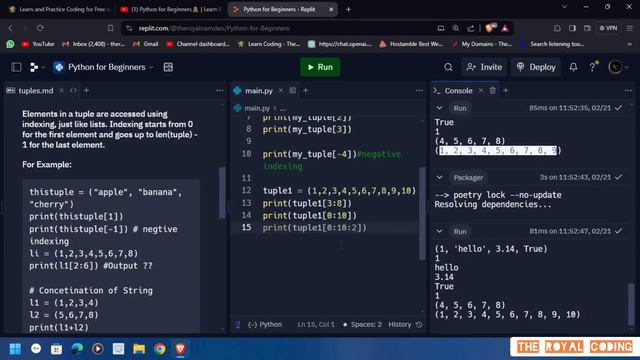Click the AI icon in editor status bar
640x360 pixels.
click(238, 324)
